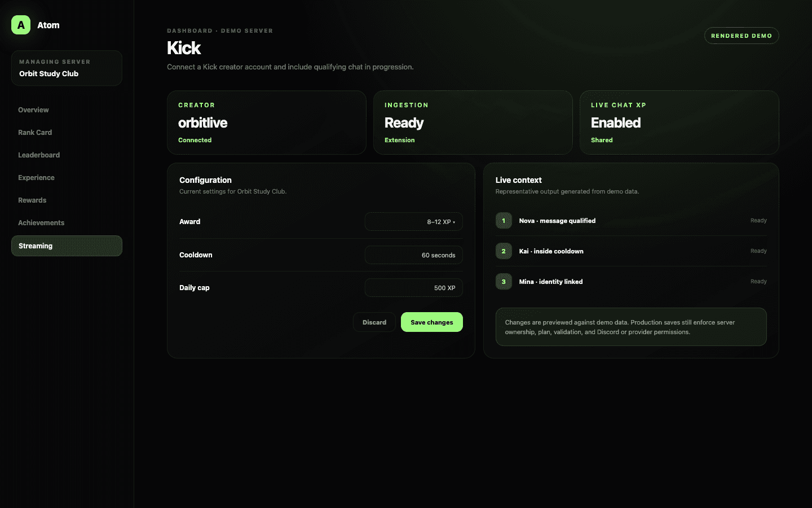Click number 2 badge beside Kai

click(x=504, y=251)
